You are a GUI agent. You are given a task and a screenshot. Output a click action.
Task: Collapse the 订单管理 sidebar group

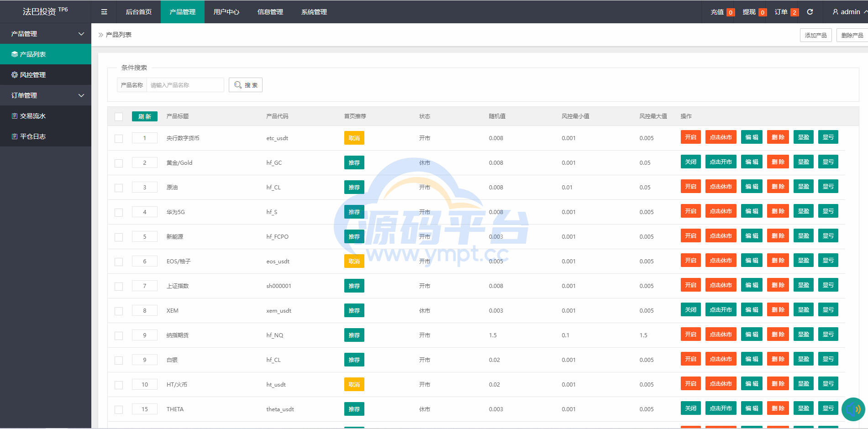click(x=46, y=95)
